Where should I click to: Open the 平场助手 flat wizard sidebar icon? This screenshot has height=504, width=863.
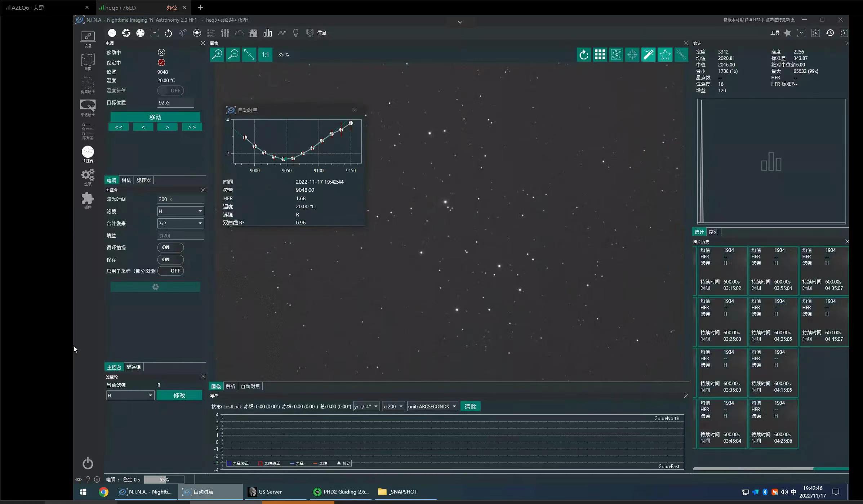(88, 107)
